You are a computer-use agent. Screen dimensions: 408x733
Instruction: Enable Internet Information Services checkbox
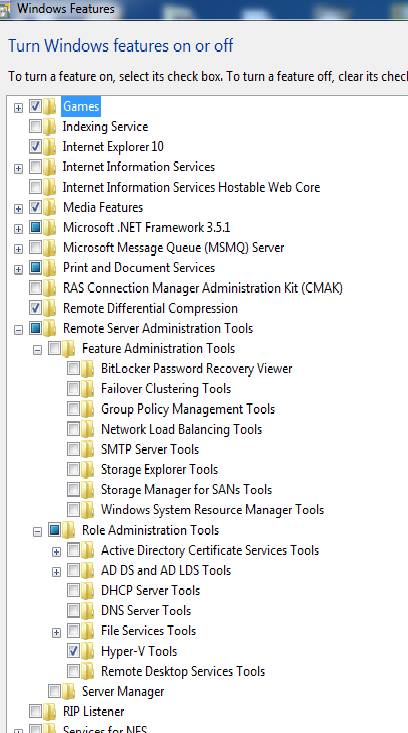36,166
